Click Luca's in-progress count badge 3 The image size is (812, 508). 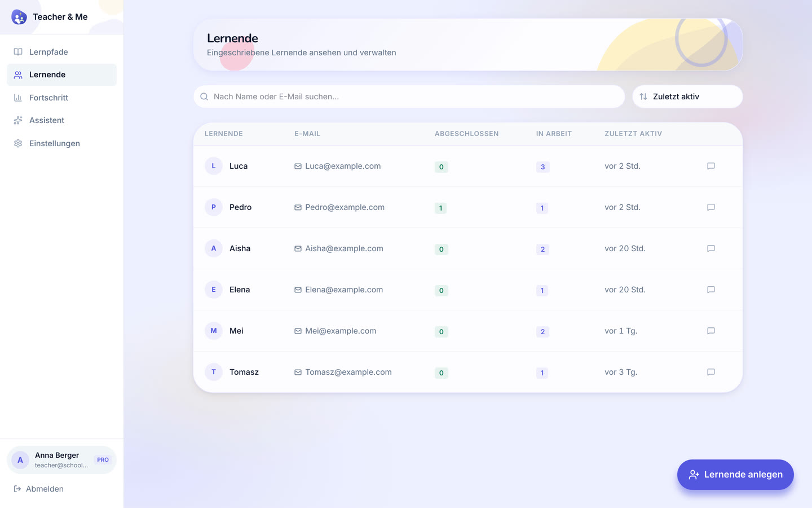tap(542, 167)
